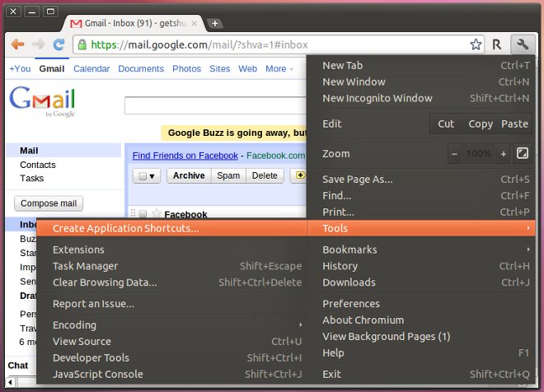The image size is (544, 392).
Task: Click the Delete button
Action: [265, 175]
